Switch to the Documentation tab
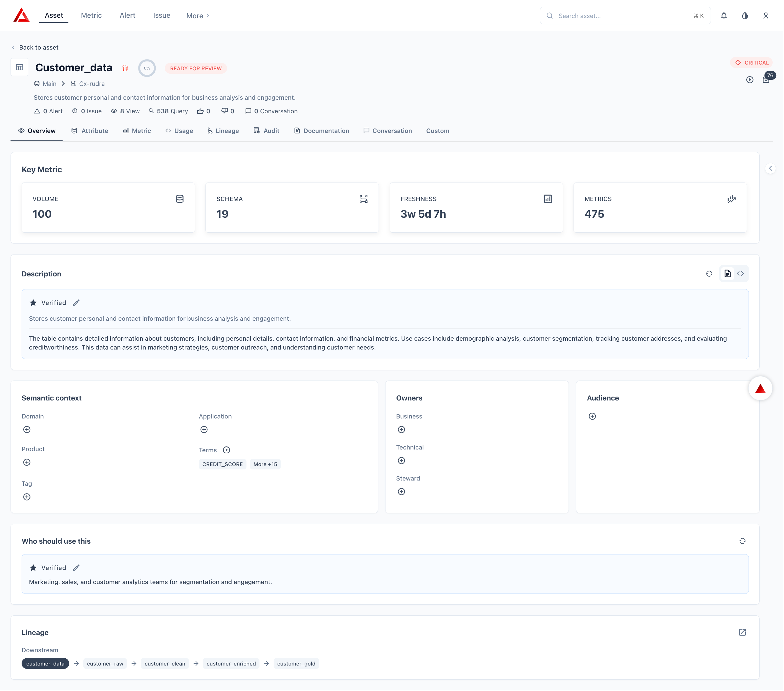 [322, 131]
